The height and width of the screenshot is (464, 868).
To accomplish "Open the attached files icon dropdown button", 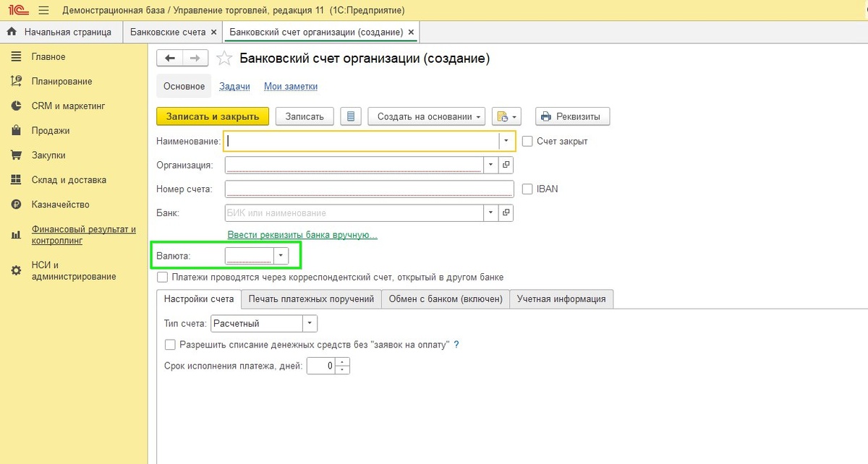I will [x=506, y=116].
